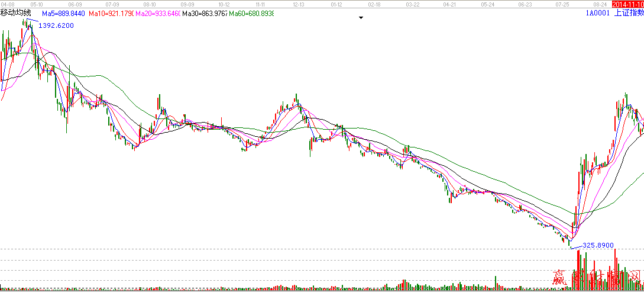This screenshot has width=644, height=292.
Task: Select the highlighted 2014-11-10 date
Action: [x=627, y=4]
